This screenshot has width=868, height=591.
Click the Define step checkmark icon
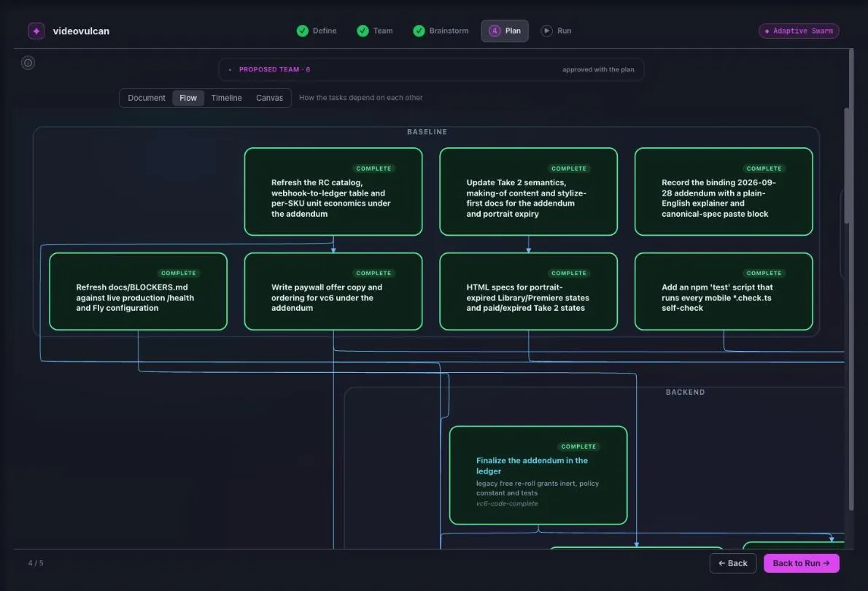pyautogui.click(x=302, y=31)
